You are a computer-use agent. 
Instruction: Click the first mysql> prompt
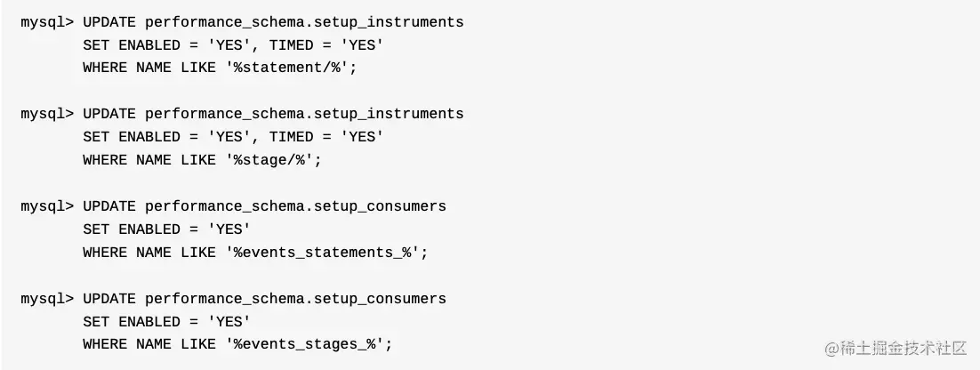click(x=47, y=22)
